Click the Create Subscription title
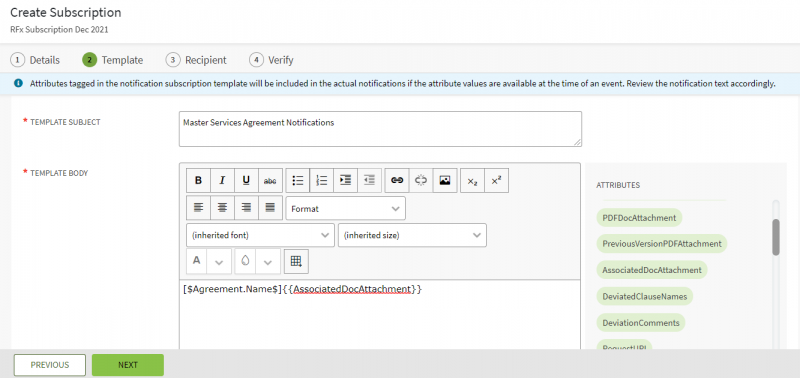The width and height of the screenshot is (800, 378). 66,12
